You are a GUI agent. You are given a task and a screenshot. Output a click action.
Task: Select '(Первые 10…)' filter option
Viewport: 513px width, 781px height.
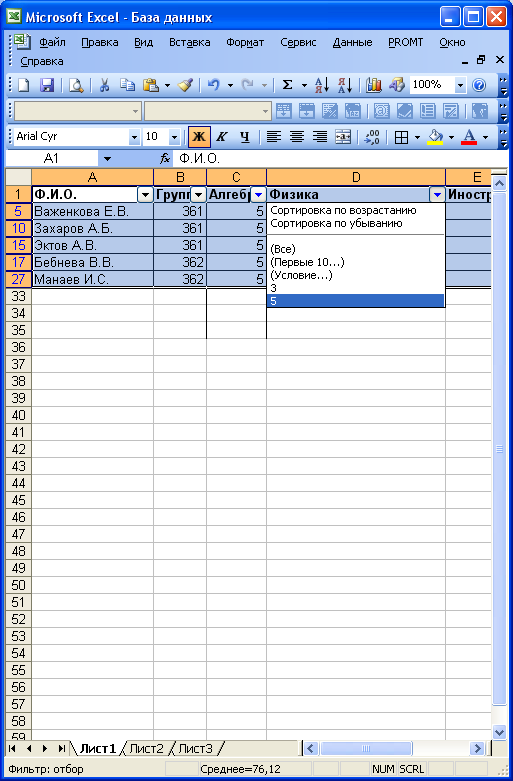click(307, 262)
